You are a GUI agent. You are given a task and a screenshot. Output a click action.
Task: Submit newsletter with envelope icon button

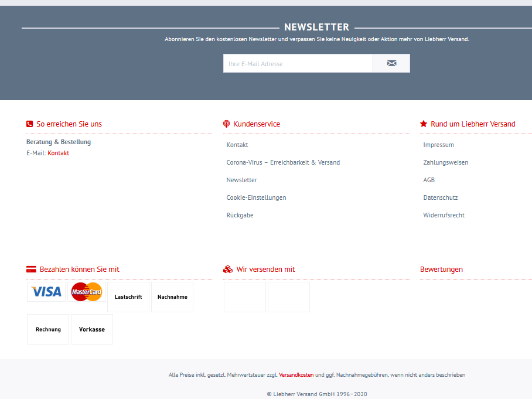tap(391, 63)
